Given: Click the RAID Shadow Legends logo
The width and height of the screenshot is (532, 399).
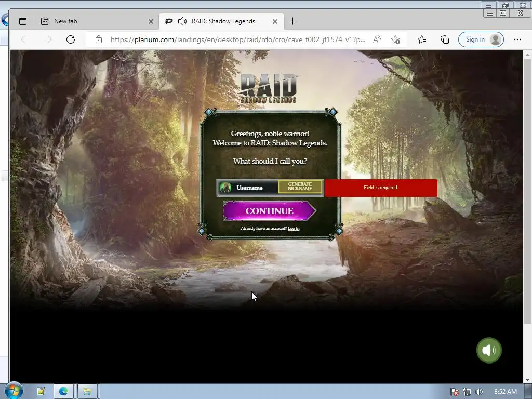Looking at the screenshot, I should pyautogui.click(x=269, y=88).
